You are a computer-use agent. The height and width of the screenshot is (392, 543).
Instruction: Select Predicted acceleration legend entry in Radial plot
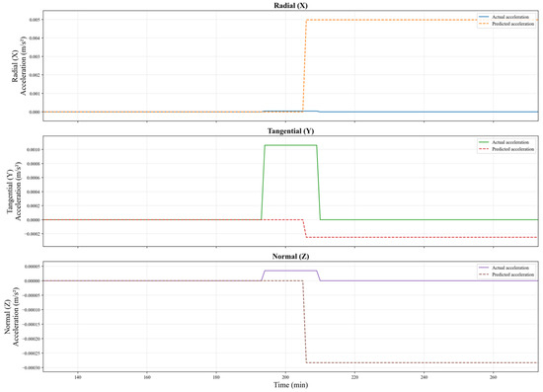click(x=506, y=24)
